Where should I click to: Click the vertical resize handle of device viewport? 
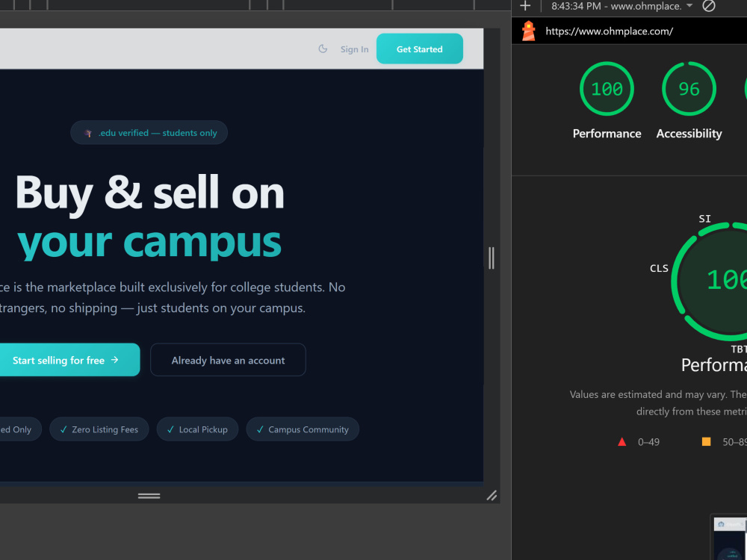[x=492, y=258]
